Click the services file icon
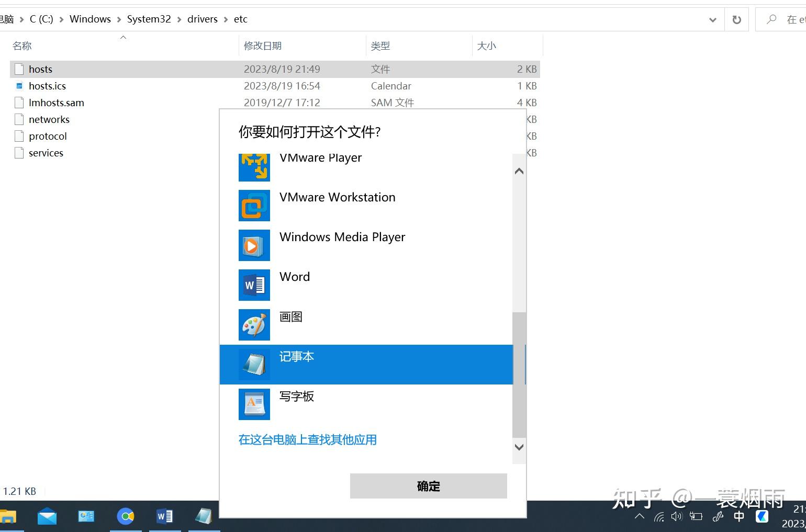This screenshot has height=532, width=806. coord(19,153)
